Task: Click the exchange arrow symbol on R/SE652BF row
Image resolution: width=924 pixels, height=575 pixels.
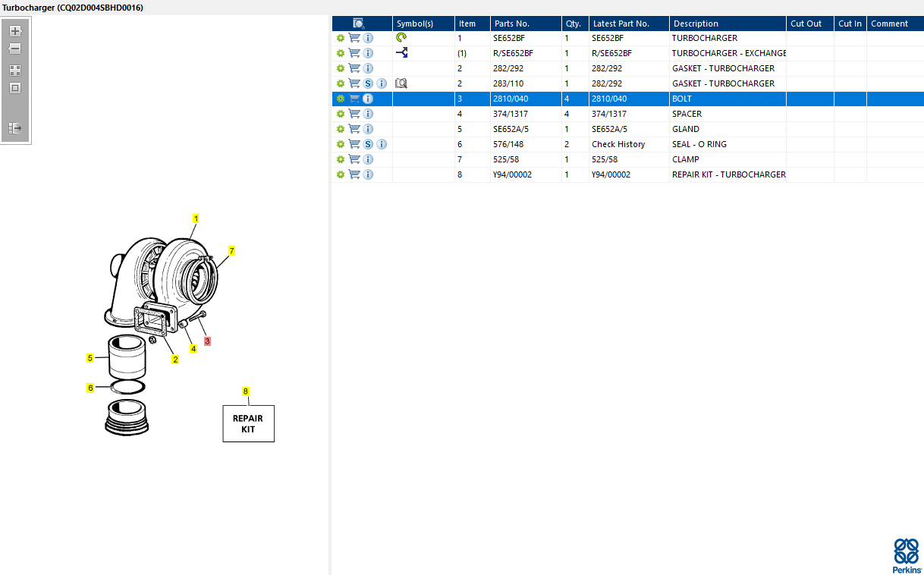Action: click(402, 53)
